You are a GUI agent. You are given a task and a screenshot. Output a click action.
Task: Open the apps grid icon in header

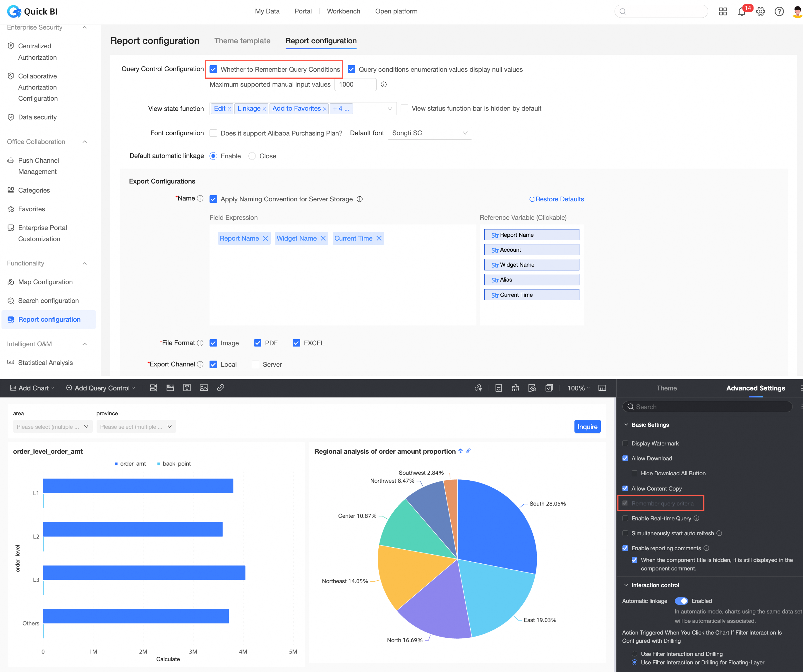pyautogui.click(x=723, y=11)
